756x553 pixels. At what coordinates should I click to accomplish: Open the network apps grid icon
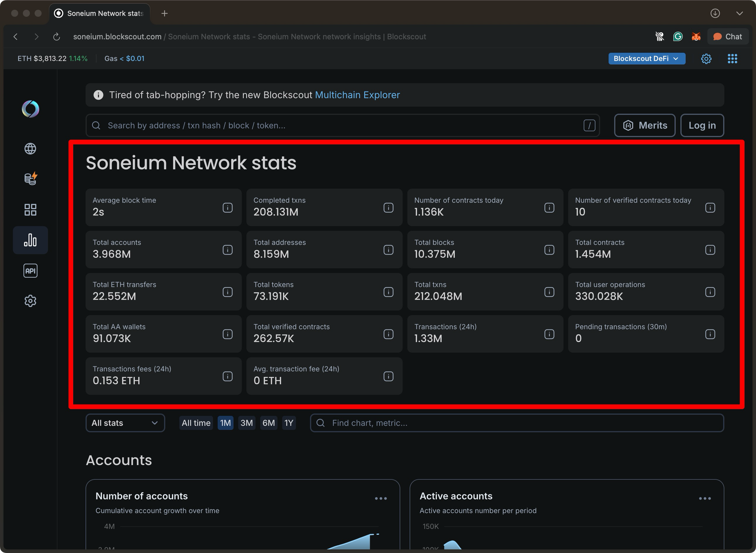click(x=733, y=59)
